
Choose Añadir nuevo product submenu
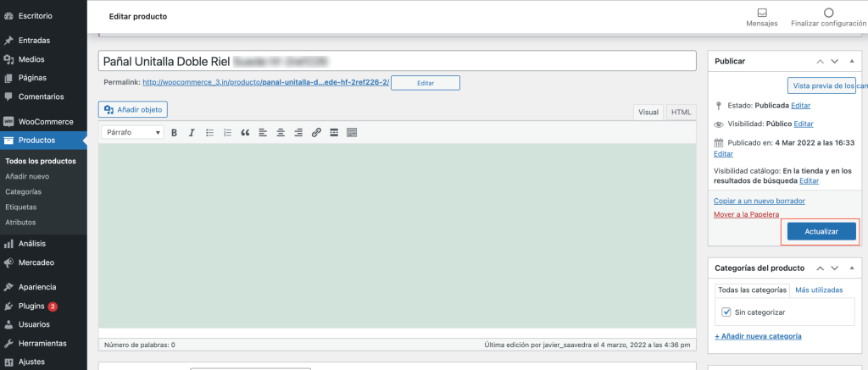(x=27, y=177)
